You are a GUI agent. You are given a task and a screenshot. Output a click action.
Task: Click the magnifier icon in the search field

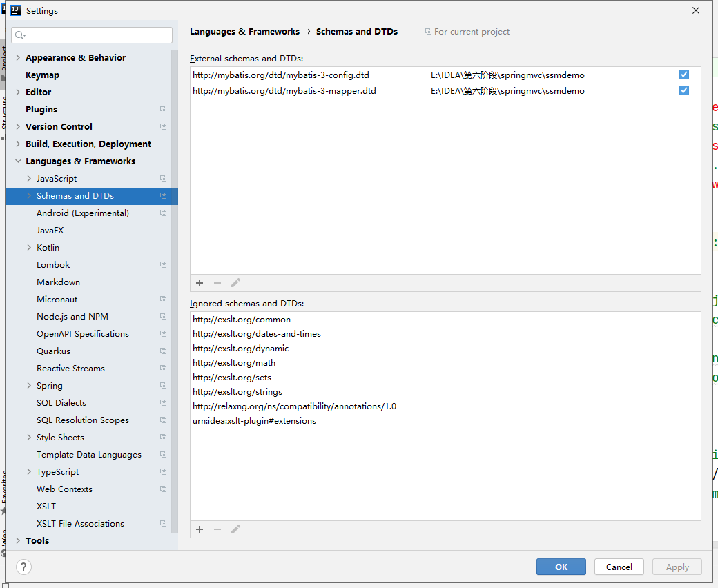[20, 35]
